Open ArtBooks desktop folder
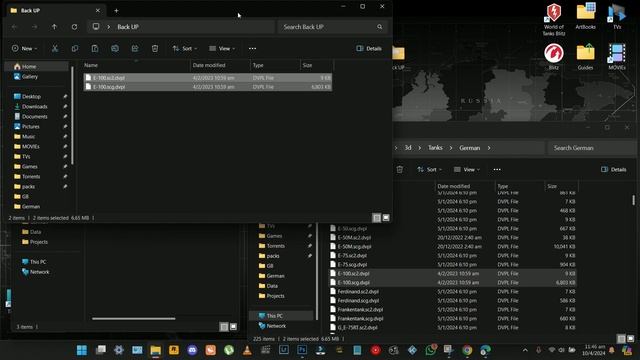 point(585,16)
